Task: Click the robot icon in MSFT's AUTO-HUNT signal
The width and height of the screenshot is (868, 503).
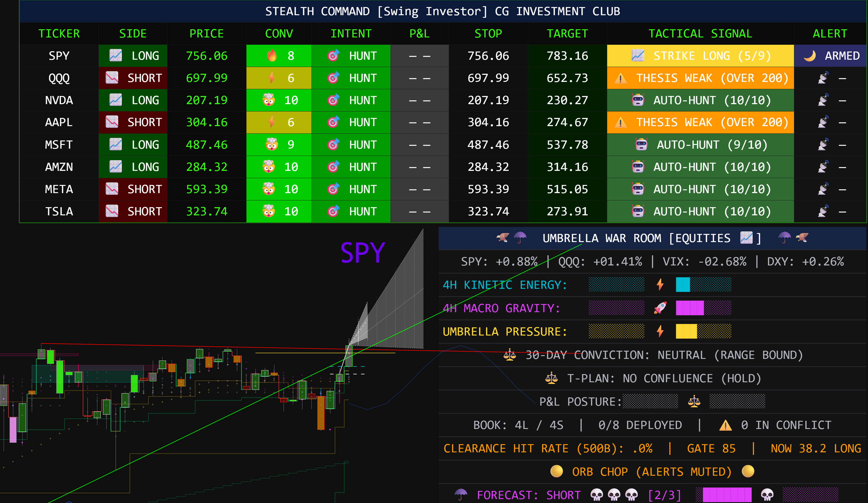Action: (641, 144)
